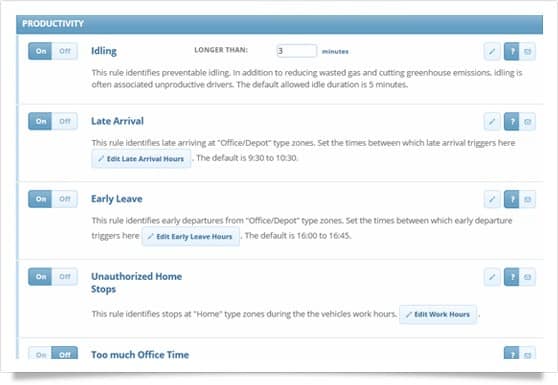Set Unauthorized Home Stops to Off
This screenshot has height=385, width=558.
[x=65, y=276]
